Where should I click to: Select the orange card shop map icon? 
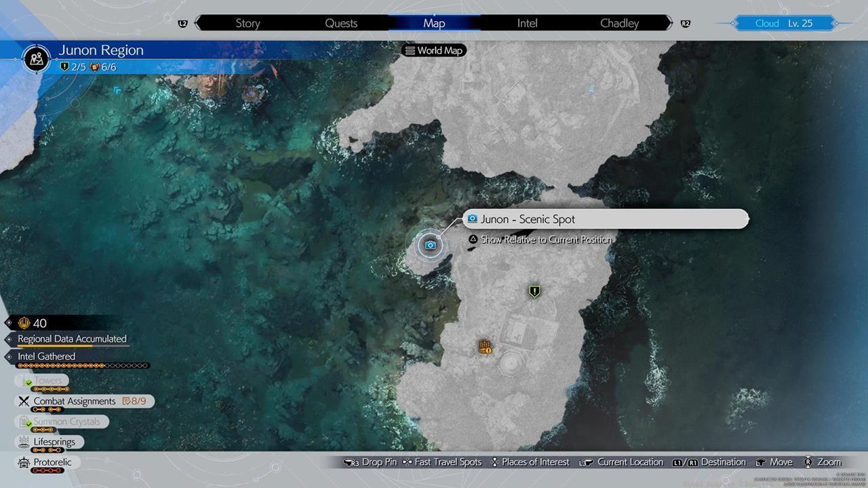(484, 348)
